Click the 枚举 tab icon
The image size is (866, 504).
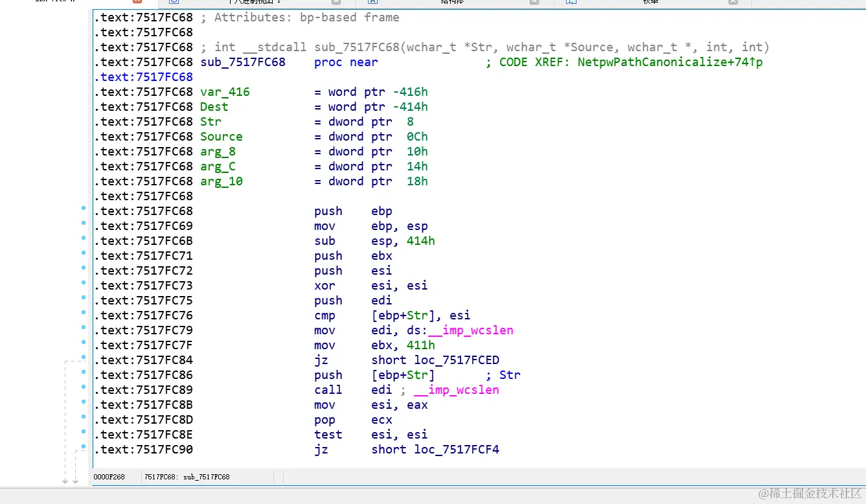(x=571, y=2)
